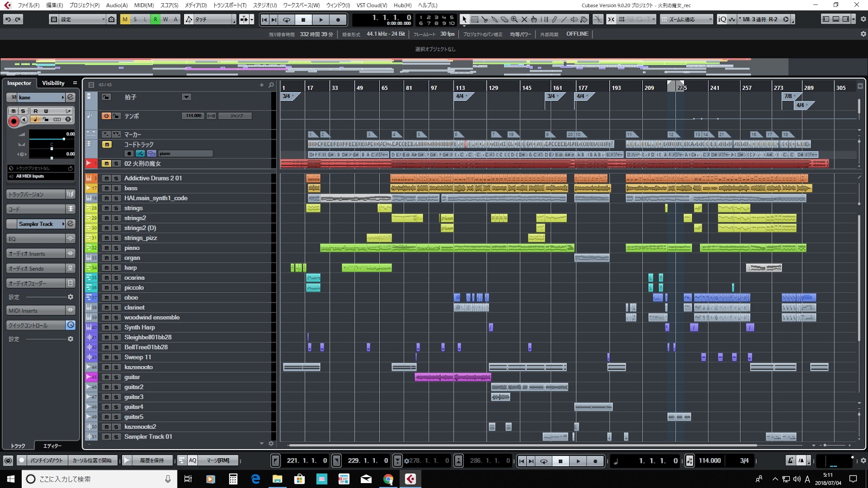This screenshot has height=488, width=868.
Task: Open the MIDI(M) menu
Action: coord(144,5)
